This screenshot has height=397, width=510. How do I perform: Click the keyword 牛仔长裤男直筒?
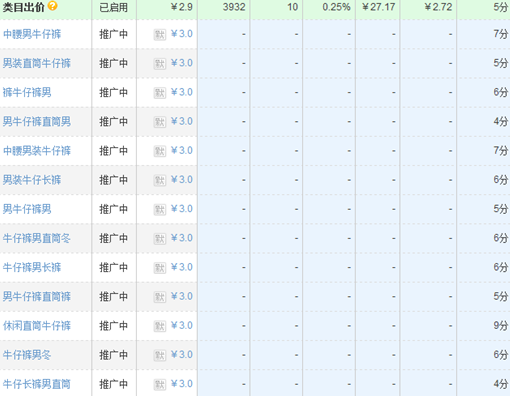point(37,384)
